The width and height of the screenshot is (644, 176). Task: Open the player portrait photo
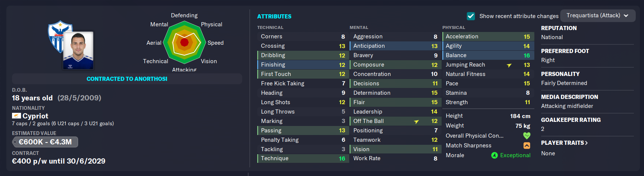point(78,50)
